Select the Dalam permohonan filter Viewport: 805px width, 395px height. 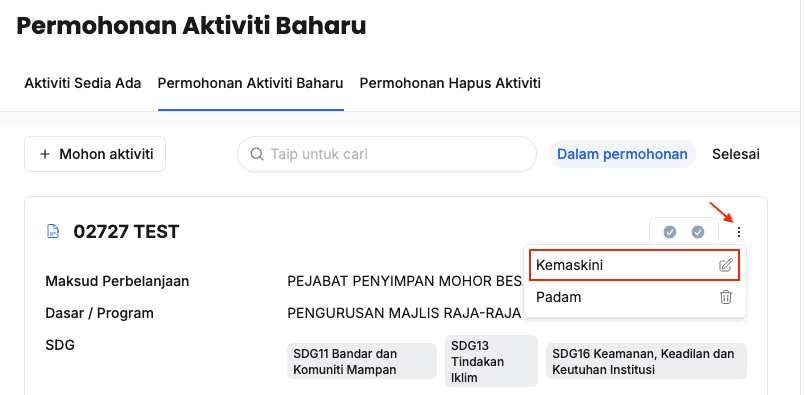[x=622, y=154]
